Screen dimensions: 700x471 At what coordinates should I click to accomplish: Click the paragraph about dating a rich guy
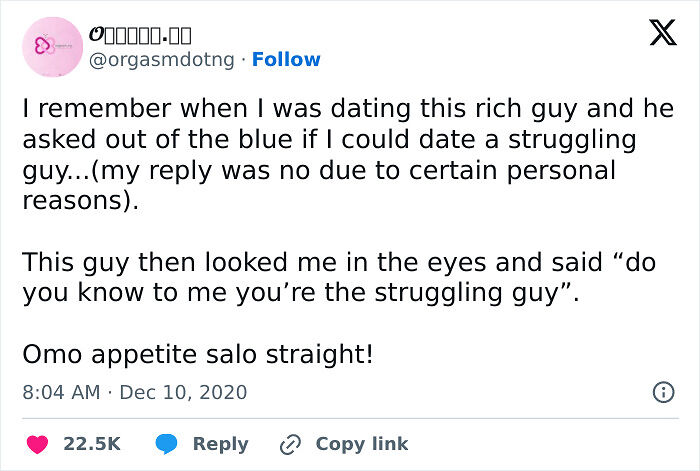(x=340, y=154)
